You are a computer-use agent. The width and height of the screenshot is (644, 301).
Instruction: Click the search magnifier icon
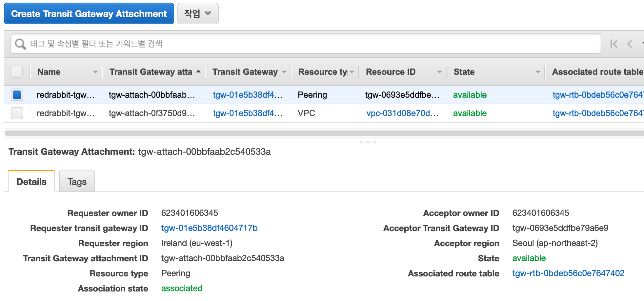tap(20, 44)
